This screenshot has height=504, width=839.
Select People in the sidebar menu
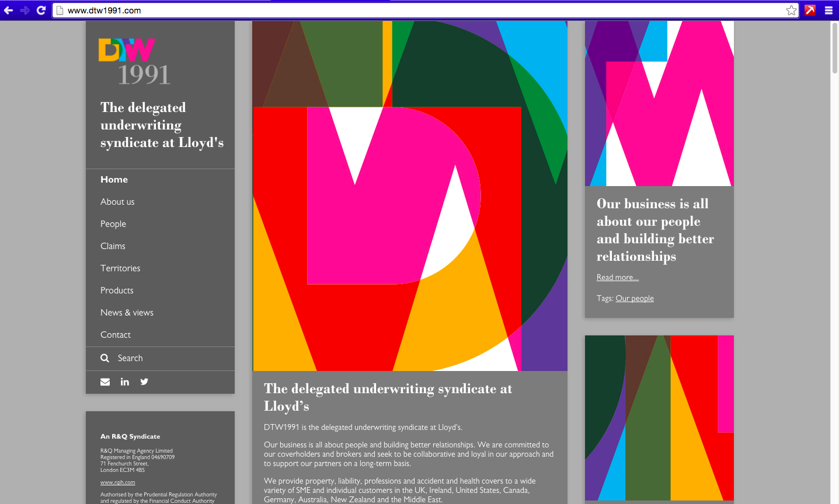tap(113, 224)
